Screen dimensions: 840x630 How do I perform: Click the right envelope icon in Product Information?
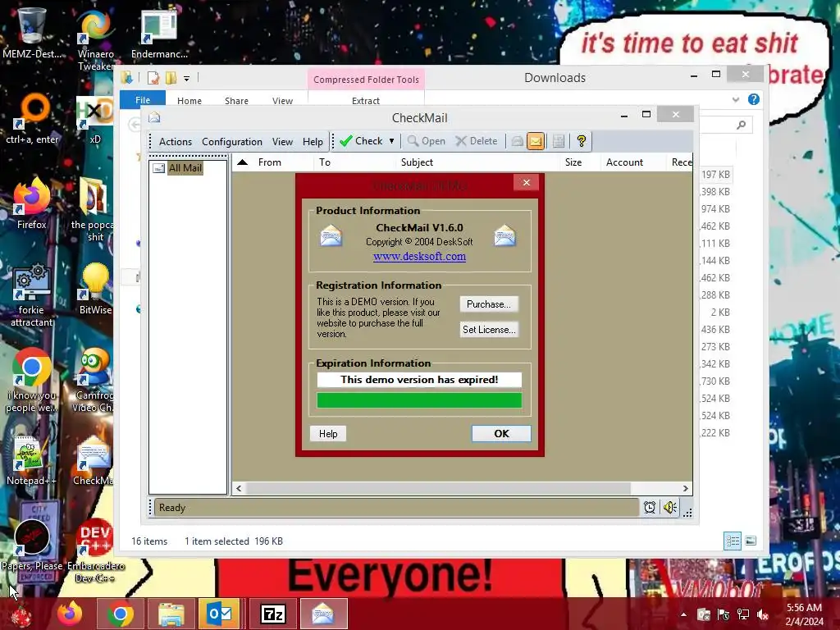coord(504,235)
